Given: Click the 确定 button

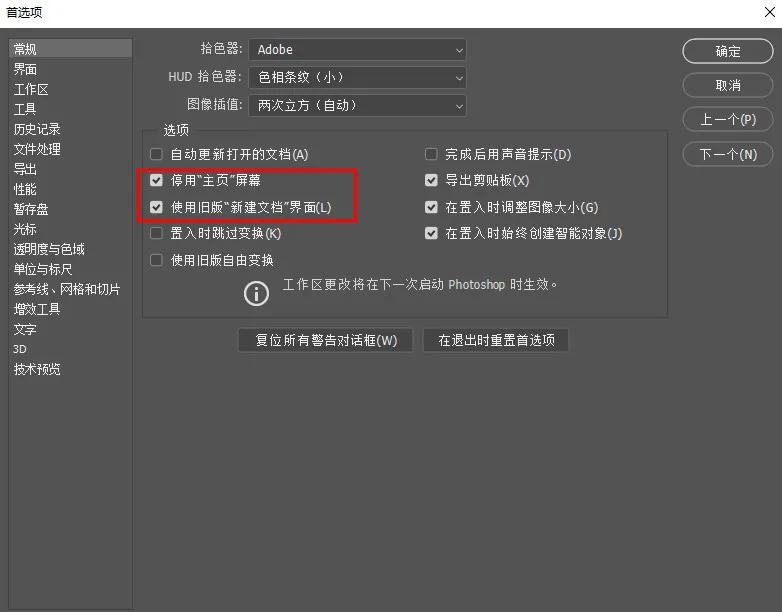Looking at the screenshot, I should coord(728,51).
